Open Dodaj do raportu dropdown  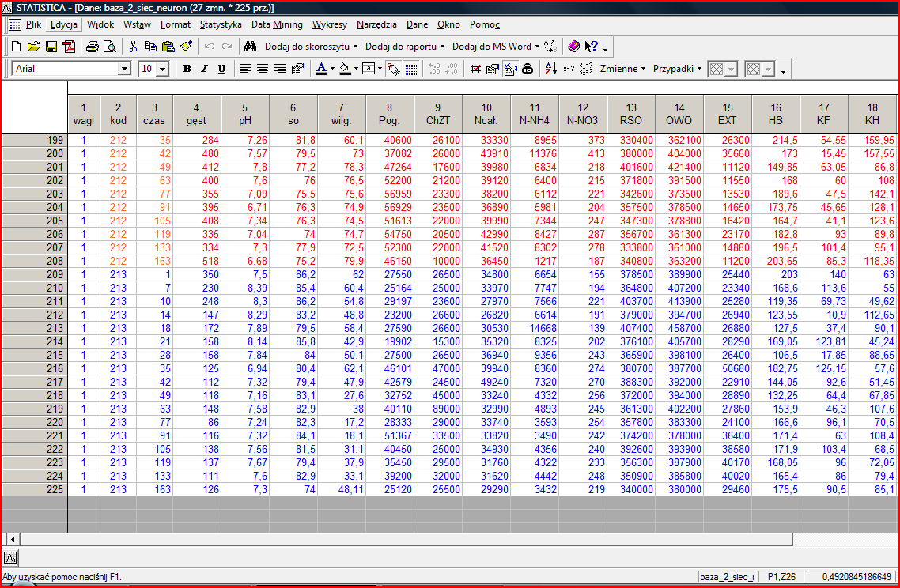point(405,47)
